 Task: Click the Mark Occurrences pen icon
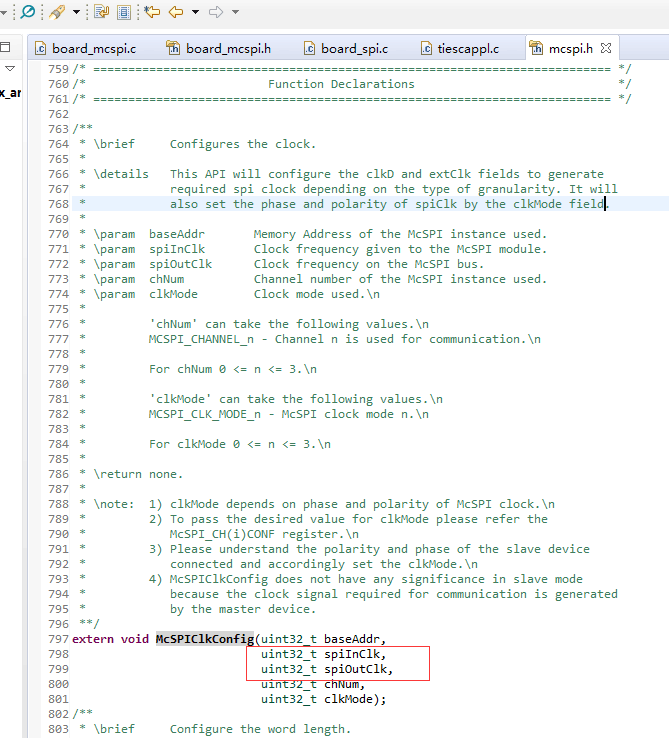[x=57, y=11]
